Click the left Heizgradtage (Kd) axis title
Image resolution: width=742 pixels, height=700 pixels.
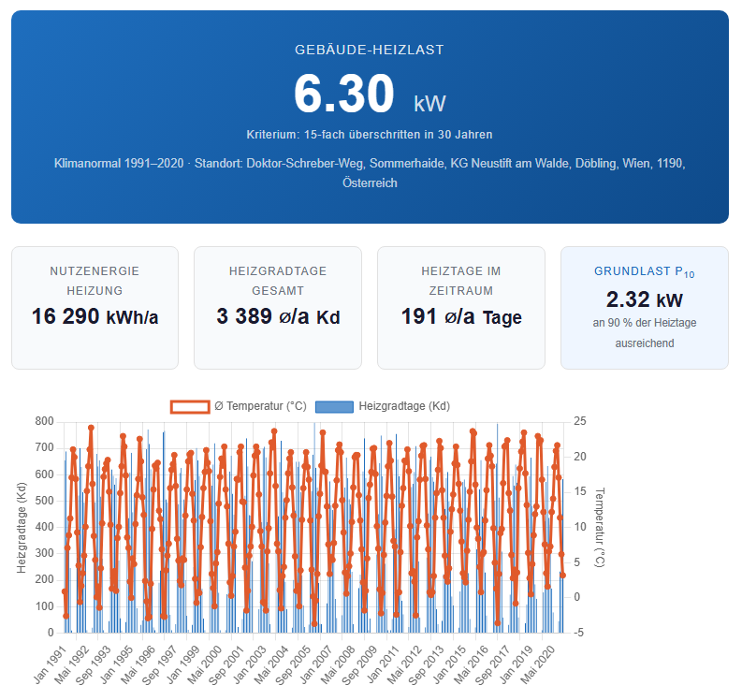tap(22, 527)
